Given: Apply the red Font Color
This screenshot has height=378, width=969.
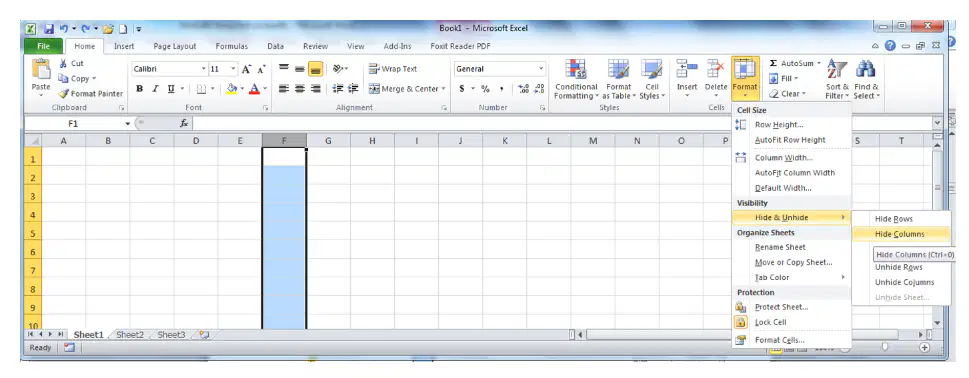Looking at the screenshot, I should pos(254,89).
